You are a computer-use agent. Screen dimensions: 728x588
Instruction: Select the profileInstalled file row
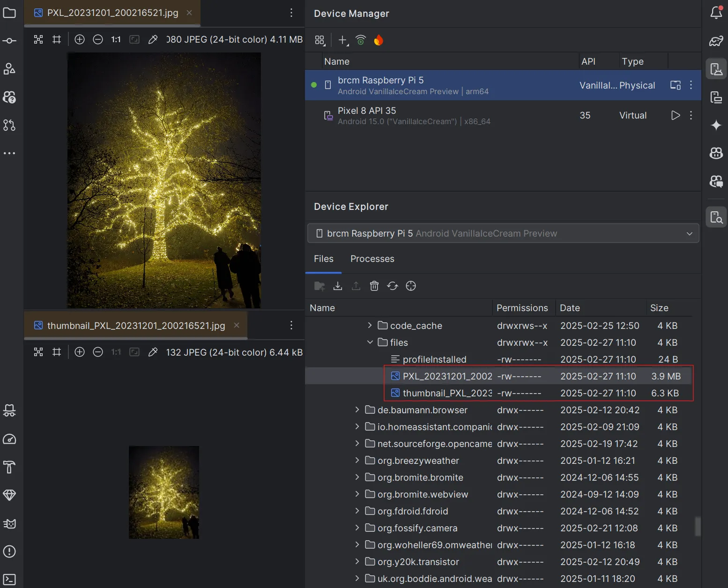coord(498,359)
